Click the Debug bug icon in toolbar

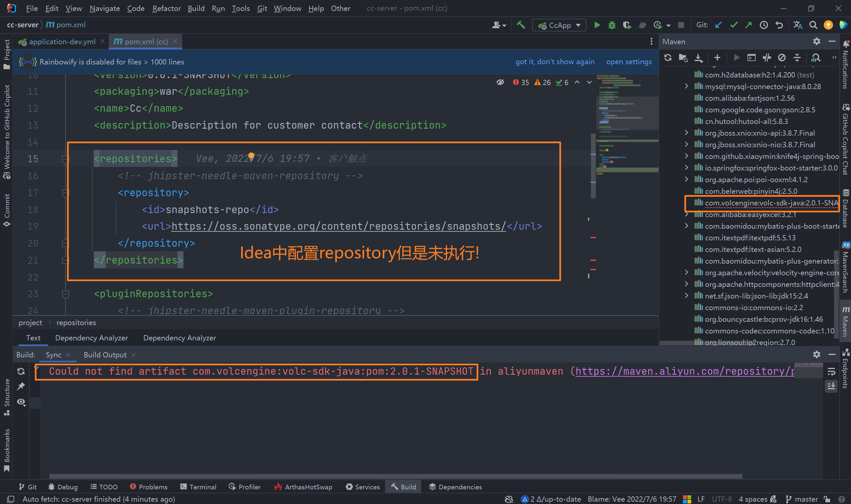click(x=612, y=25)
